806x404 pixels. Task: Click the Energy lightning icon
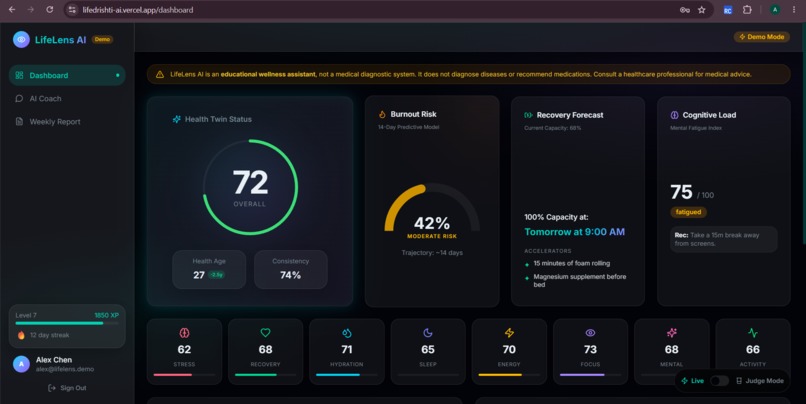(x=509, y=333)
